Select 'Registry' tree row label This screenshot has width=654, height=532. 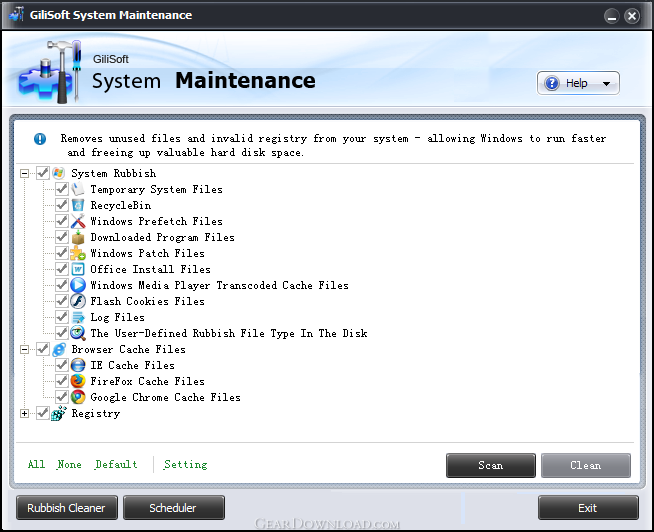point(96,413)
